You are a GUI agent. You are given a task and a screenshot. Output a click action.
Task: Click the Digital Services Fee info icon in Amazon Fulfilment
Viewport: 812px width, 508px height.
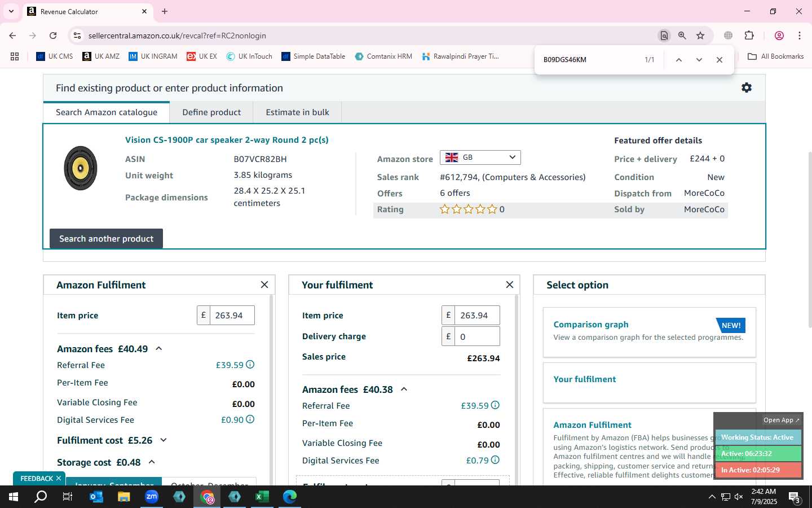tap(250, 419)
